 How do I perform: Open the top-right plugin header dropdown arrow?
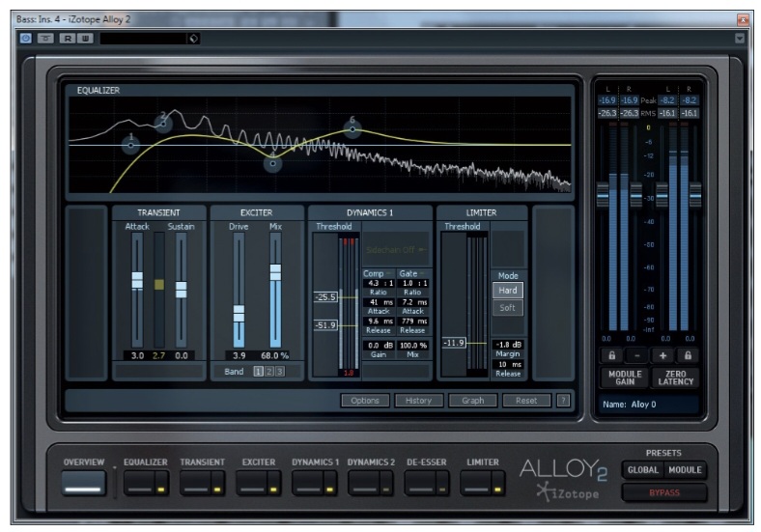coord(739,38)
